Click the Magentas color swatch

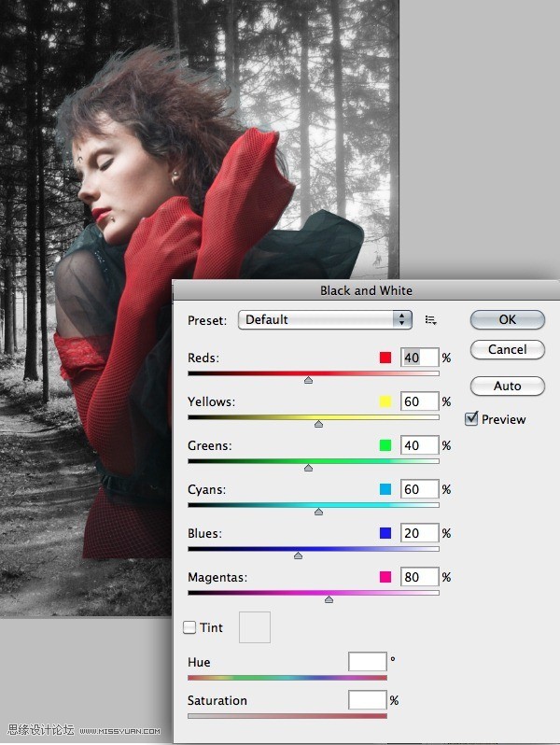[x=385, y=577]
